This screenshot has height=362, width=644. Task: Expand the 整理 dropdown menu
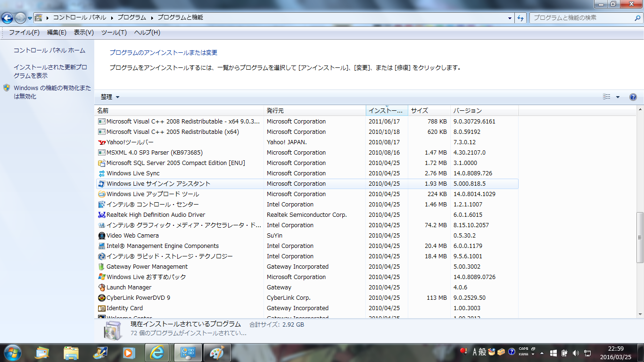tap(110, 97)
